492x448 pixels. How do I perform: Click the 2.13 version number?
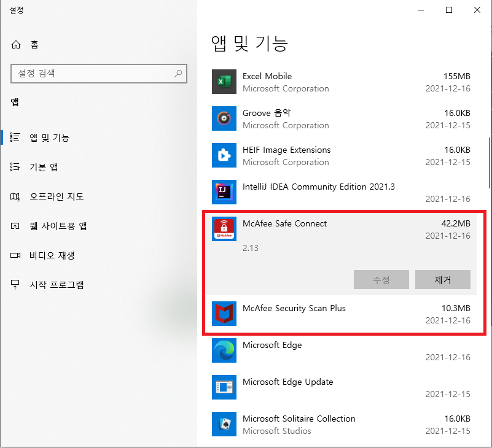[251, 248]
